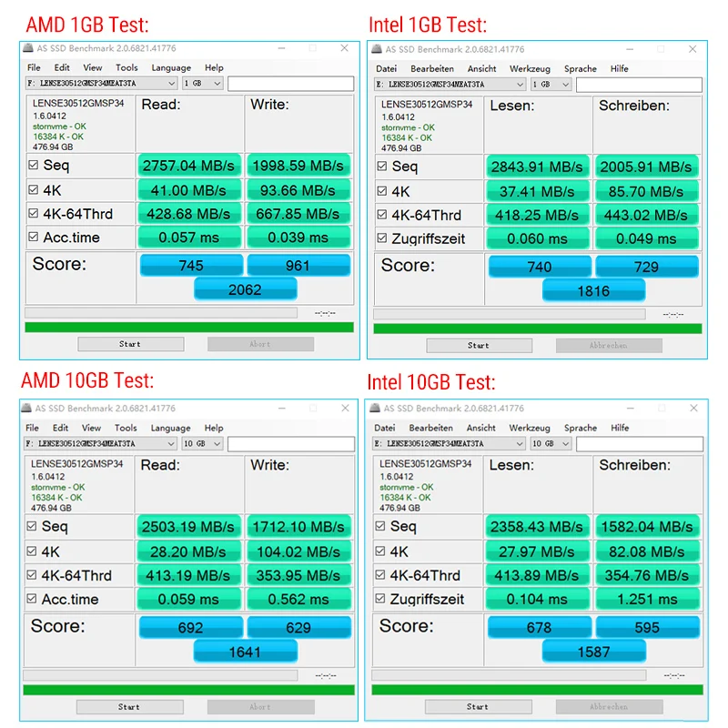The height and width of the screenshot is (728, 728).
Task: Toggle 4K checkbox in AMD 1GB window
Action: coord(33,190)
